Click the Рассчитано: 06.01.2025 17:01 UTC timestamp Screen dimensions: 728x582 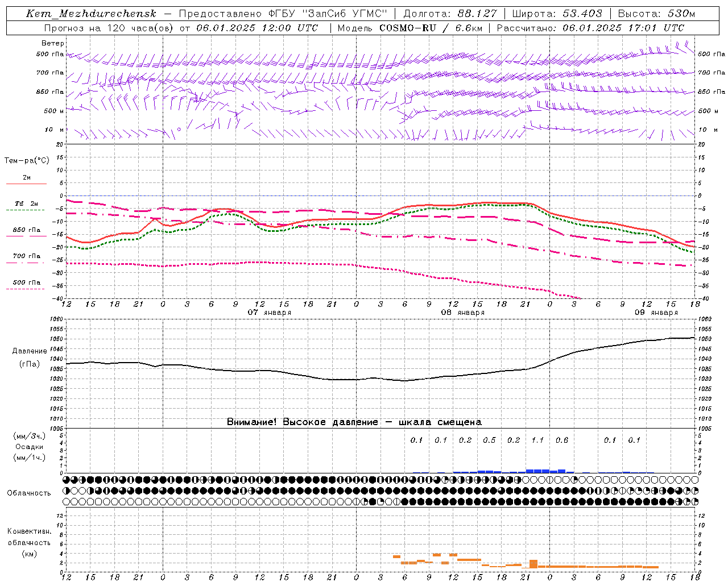[x=590, y=28]
